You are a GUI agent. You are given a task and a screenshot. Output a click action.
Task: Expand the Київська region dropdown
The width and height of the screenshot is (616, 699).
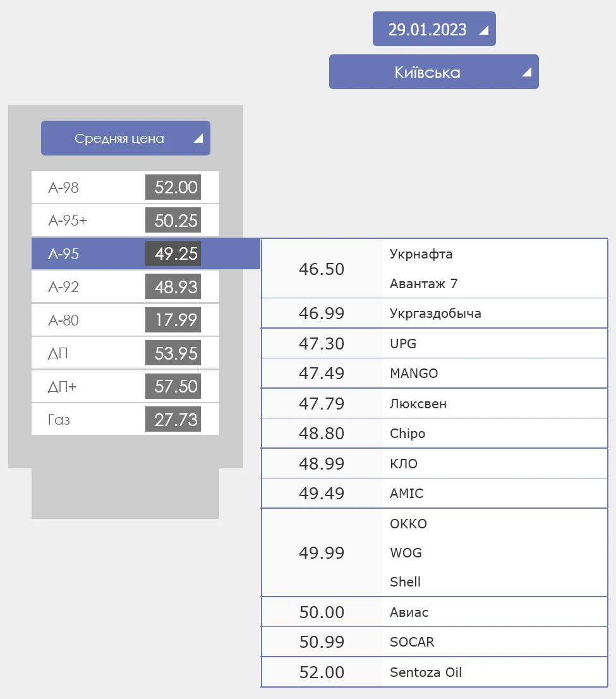coord(433,72)
